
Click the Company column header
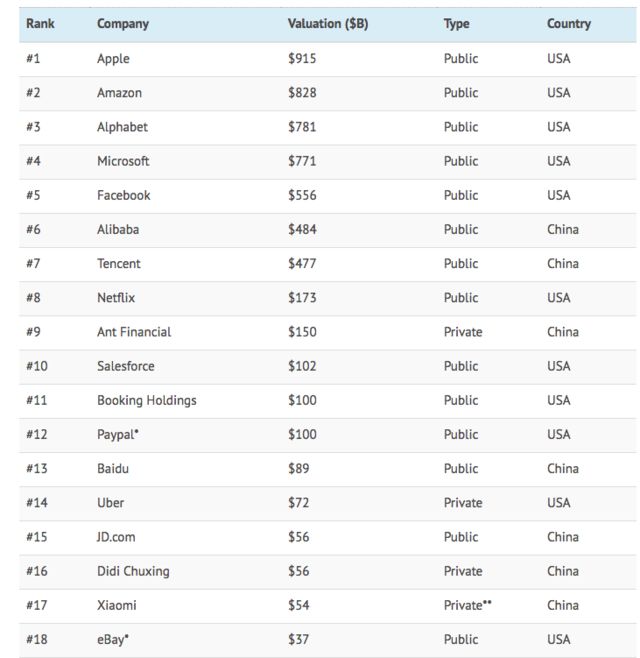tap(123, 24)
